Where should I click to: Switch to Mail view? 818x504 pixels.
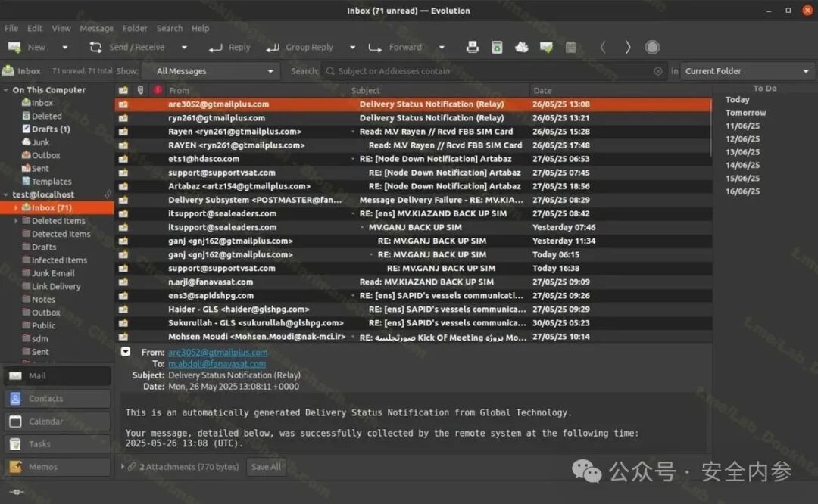58,376
